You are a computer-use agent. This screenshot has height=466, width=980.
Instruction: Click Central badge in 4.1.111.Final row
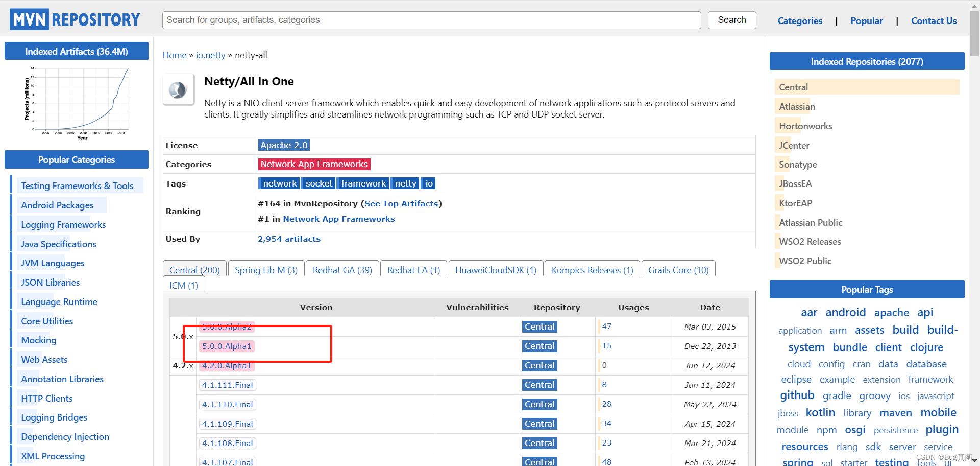[x=540, y=385]
